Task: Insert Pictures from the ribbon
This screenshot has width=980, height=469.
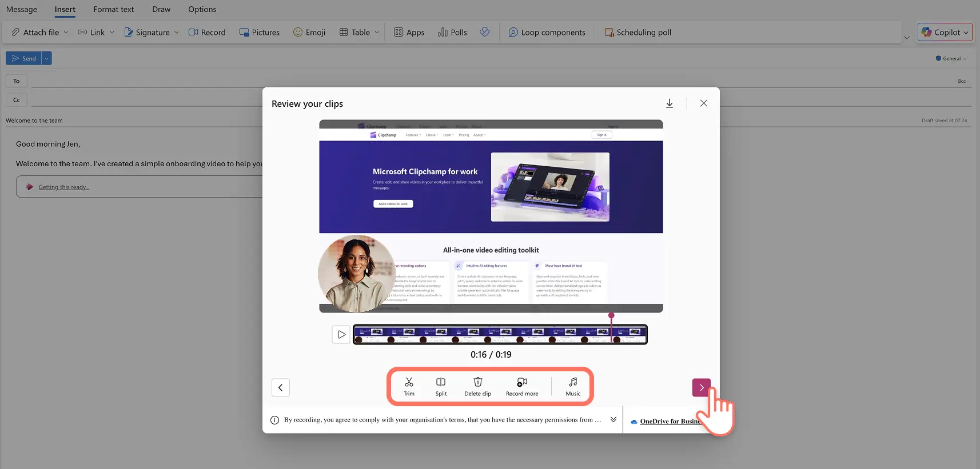Action: [x=260, y=33]
